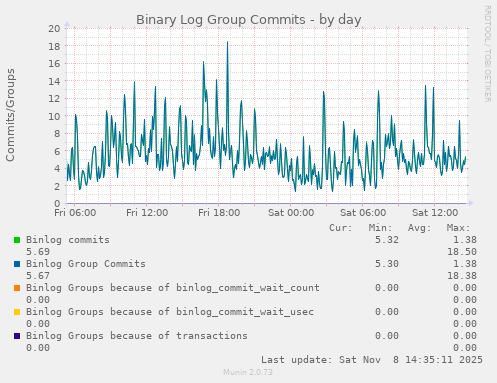Click the 18.50 value for Binlog commits
This screenshot has width=497, height=383.
tap(462, 252)
